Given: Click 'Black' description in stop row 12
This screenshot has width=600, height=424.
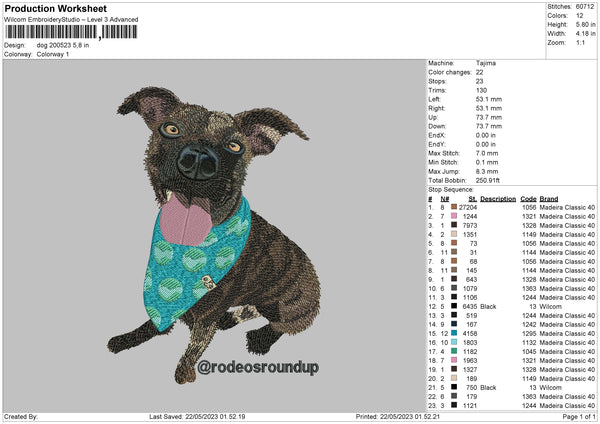Looking at the screenshot, I should (x=488, y=307).
